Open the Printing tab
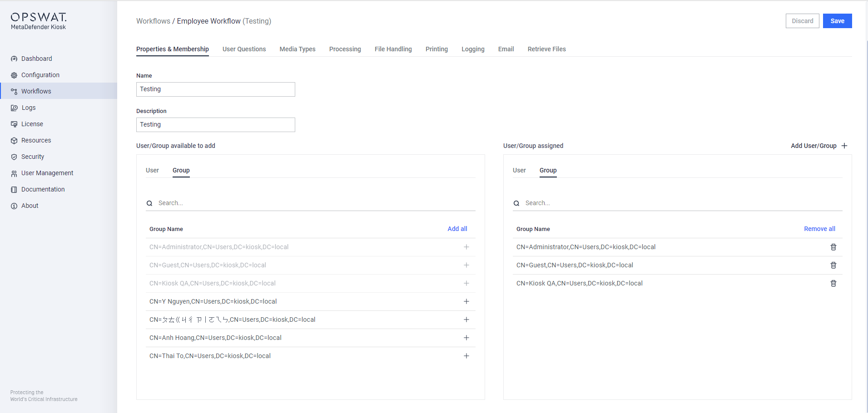868x413 pixels. pos(436,49)
